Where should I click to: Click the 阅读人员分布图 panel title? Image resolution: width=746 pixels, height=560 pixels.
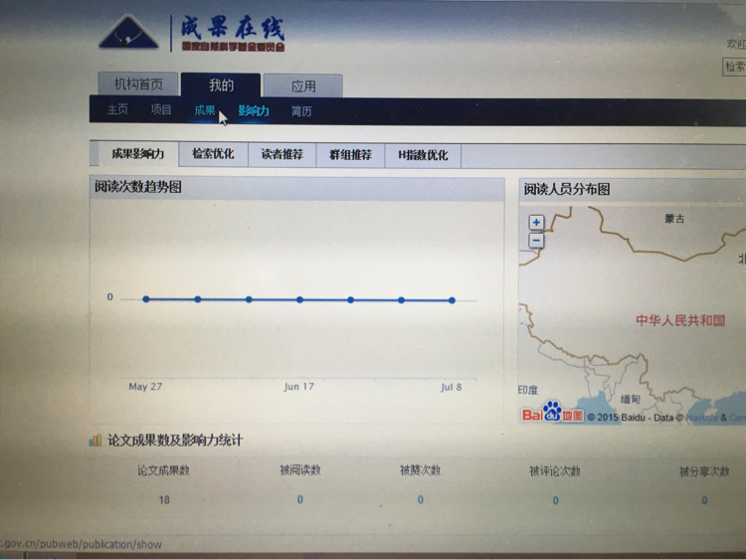pyautogui.click(x=567, y=189)
